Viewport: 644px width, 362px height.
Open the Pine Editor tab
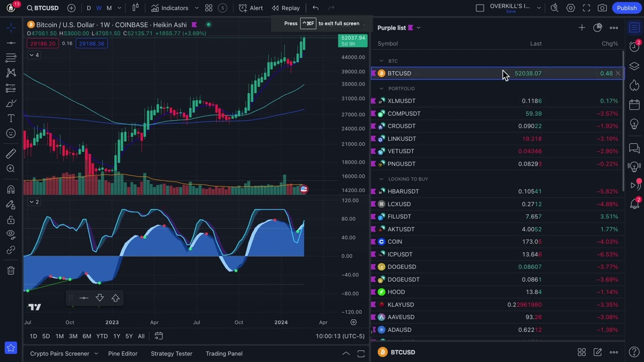pyautogui.click(x=123, y=353)
